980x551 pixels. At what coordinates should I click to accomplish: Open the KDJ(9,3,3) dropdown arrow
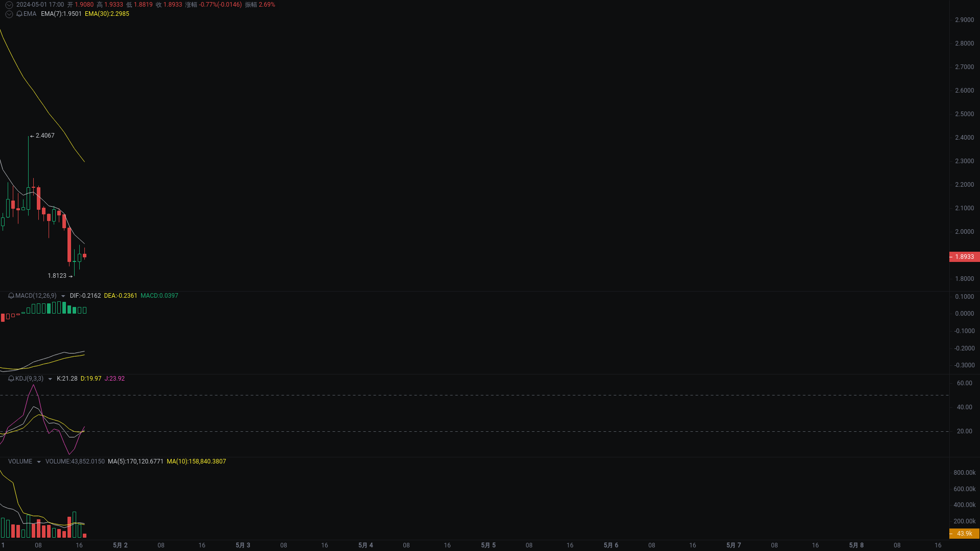(x=50, y=379)
